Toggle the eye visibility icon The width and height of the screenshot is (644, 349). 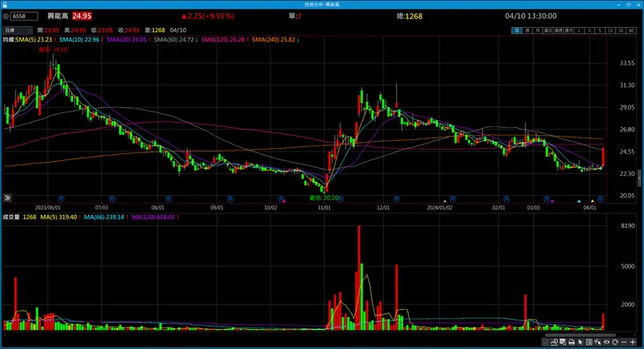pyautogui.click(x=607, y=342)
